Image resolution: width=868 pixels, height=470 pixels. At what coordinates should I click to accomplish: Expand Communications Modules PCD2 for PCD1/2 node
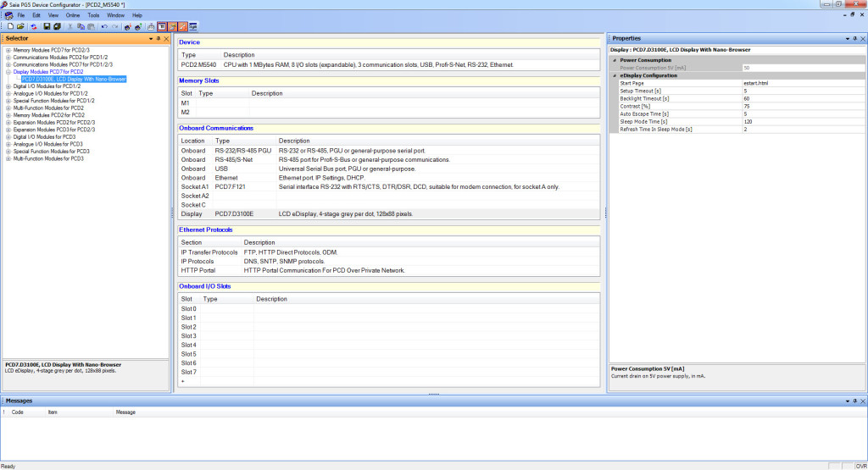tap(8, 58)
